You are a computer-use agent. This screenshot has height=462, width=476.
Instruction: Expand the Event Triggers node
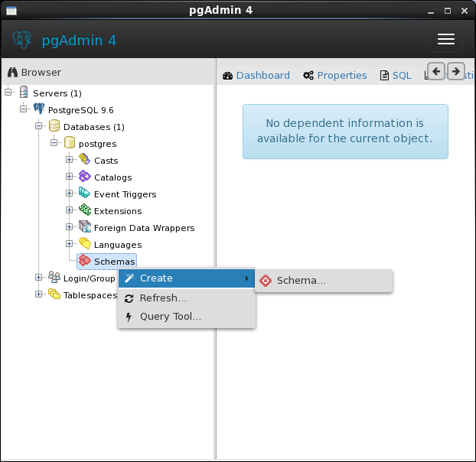[x=69, y=193]
